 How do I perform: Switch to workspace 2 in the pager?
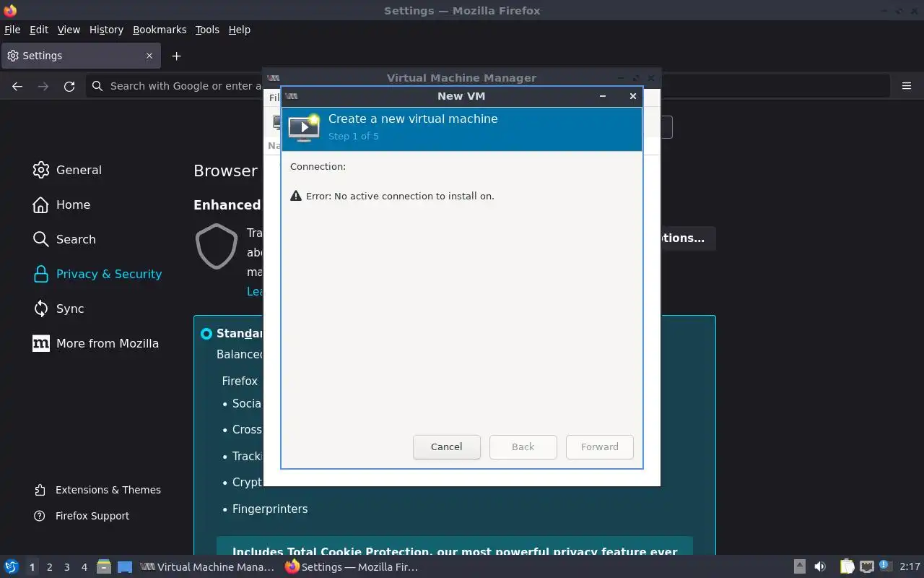click(x=49, y=567)
